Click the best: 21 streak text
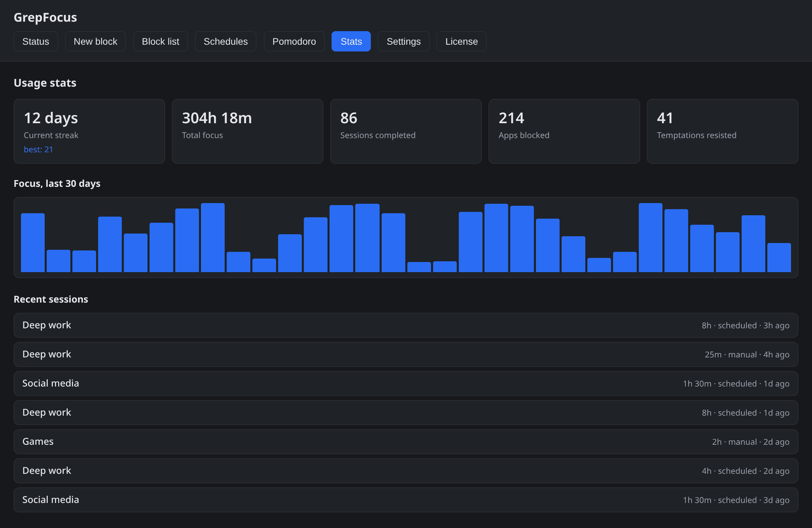812x528 pixels. click(x=38, y=150)
